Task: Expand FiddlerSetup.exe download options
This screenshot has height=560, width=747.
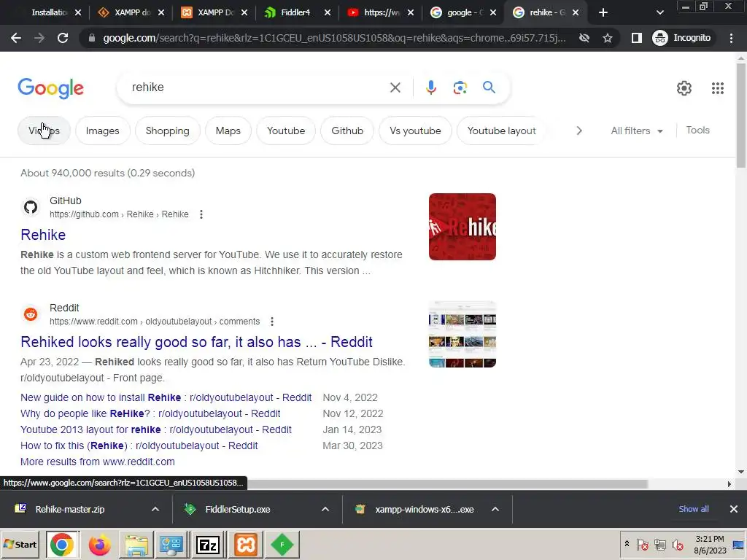Action: pyautogui.click(x=325, y=509)
